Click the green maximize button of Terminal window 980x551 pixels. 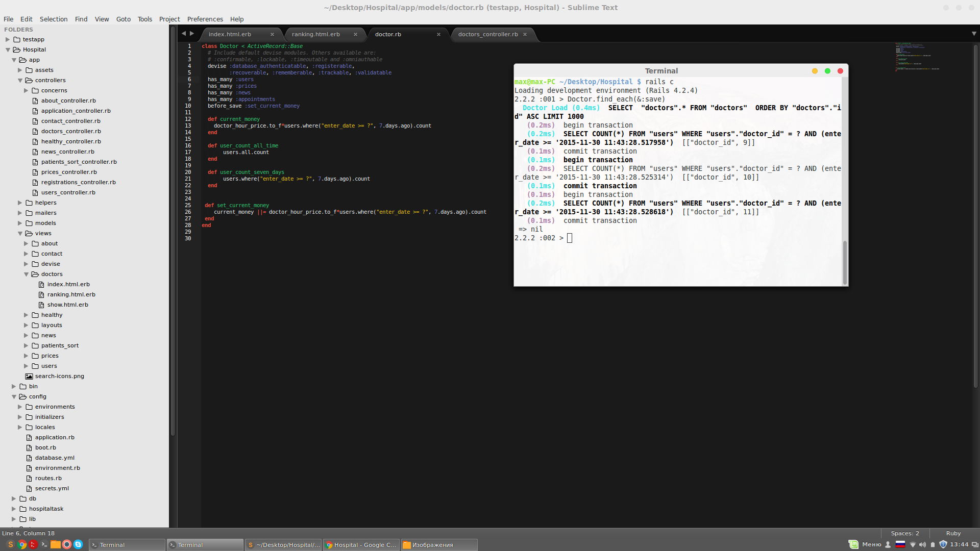(x=827, y=71)
